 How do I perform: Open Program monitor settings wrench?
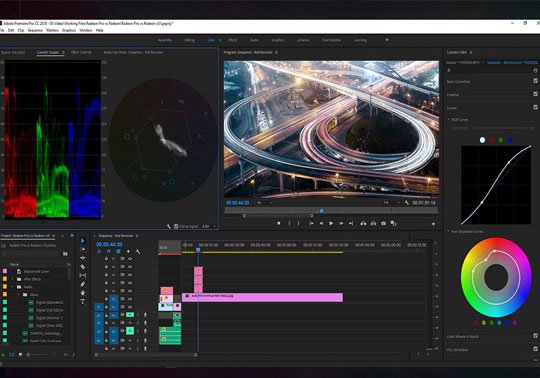(407, 203)
